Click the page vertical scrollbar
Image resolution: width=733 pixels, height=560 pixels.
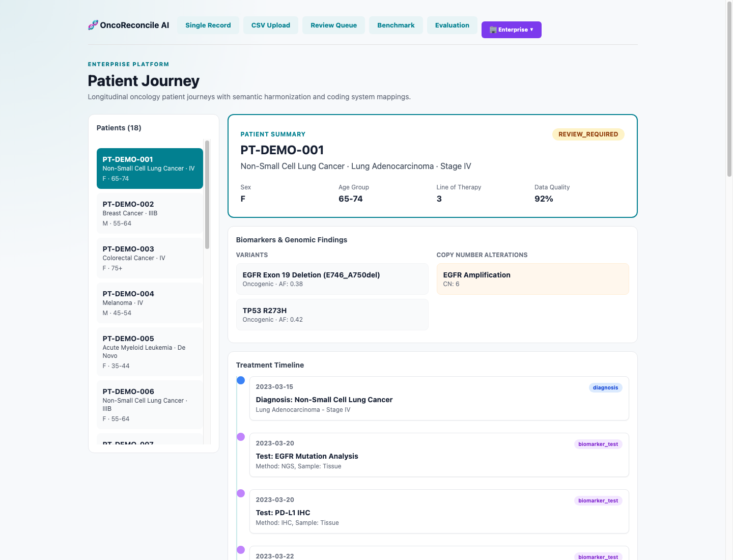(729, 89)
